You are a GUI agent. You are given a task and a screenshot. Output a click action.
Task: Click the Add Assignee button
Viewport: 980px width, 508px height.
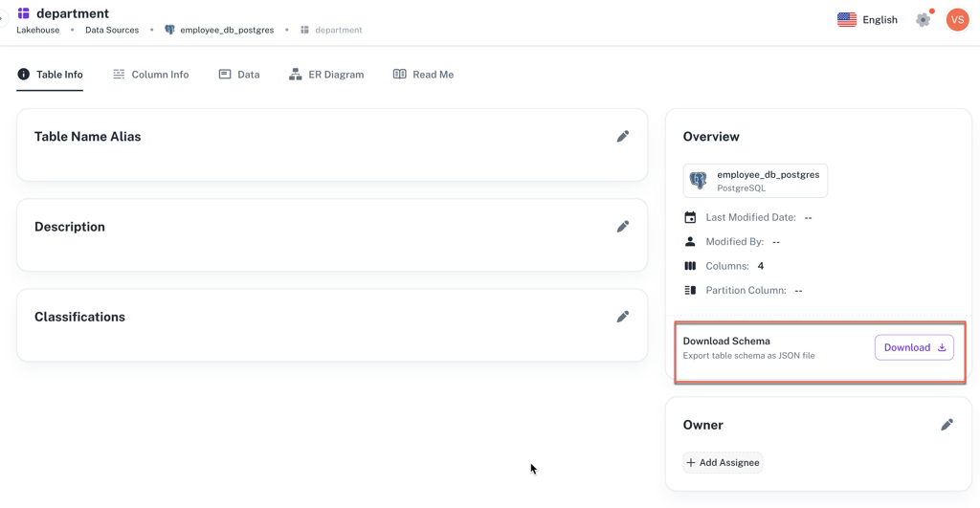pos(723,463)
